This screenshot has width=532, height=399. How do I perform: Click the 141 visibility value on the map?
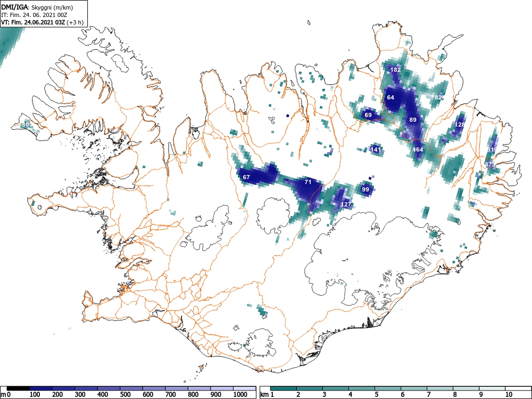376,149
